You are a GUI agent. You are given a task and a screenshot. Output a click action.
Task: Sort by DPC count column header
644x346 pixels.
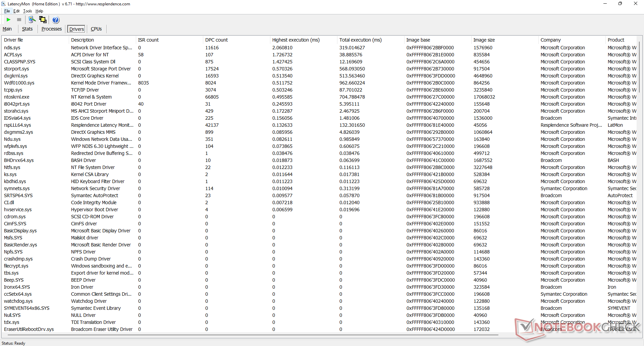(x=216, y=40)
